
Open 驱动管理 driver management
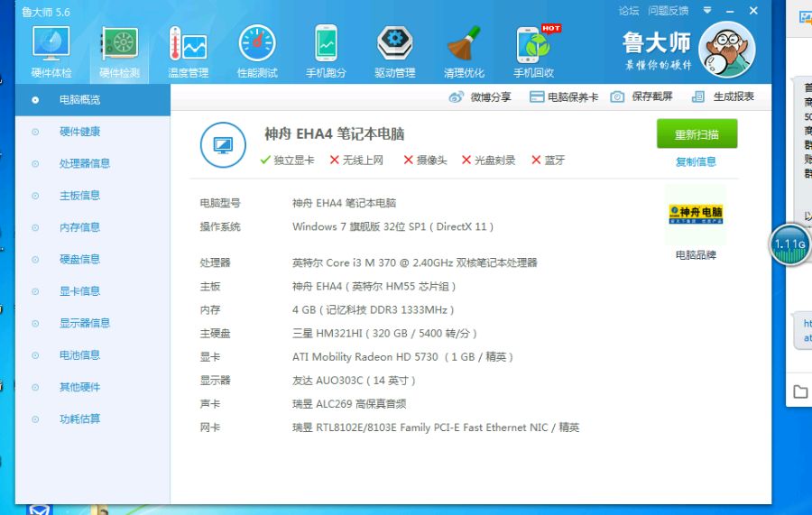(394, 51)
